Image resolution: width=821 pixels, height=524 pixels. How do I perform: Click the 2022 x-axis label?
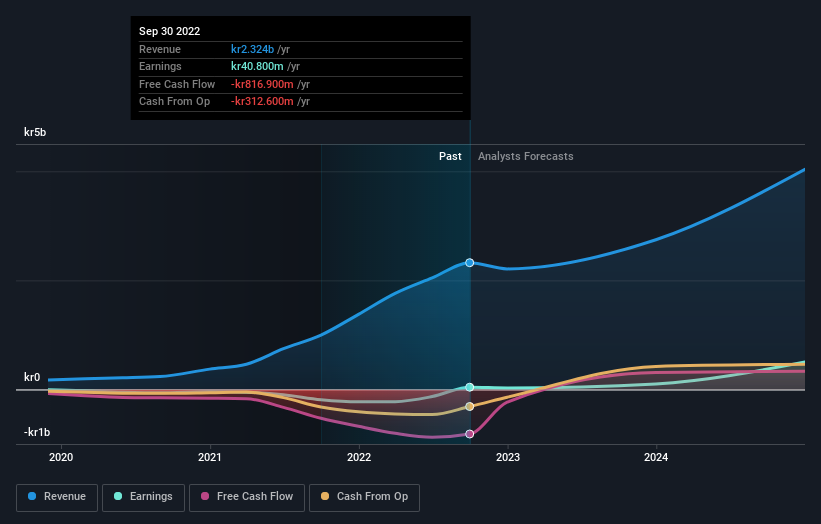pos(359,458)
